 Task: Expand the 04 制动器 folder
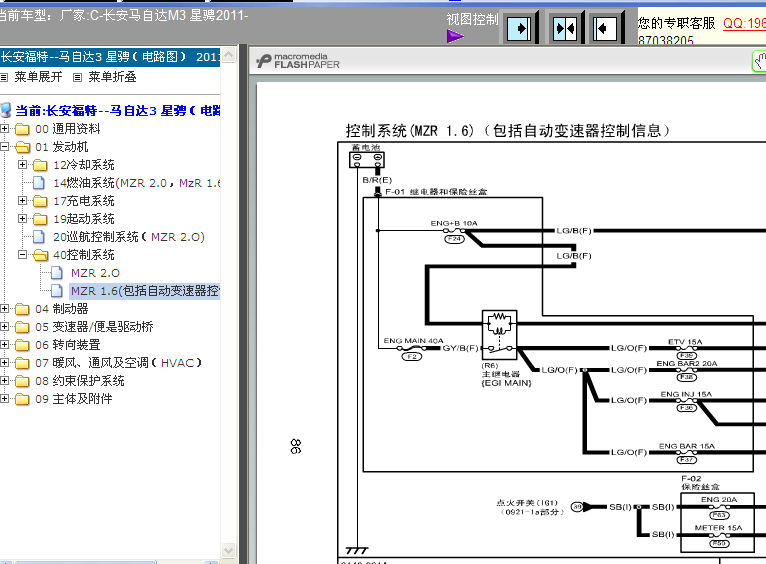coord(4,309)
